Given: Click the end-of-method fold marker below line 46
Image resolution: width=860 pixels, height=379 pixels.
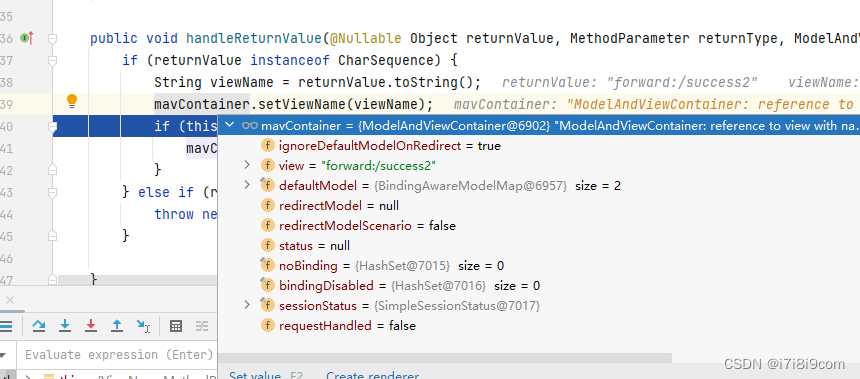Looking at the screenshot, I should click(x=52, y=280).
